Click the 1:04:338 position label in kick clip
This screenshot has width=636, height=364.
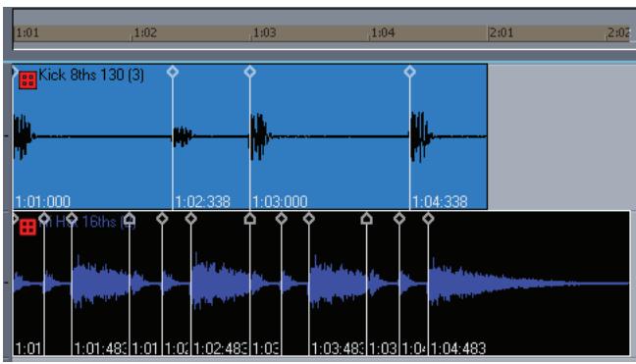point(440,201)
